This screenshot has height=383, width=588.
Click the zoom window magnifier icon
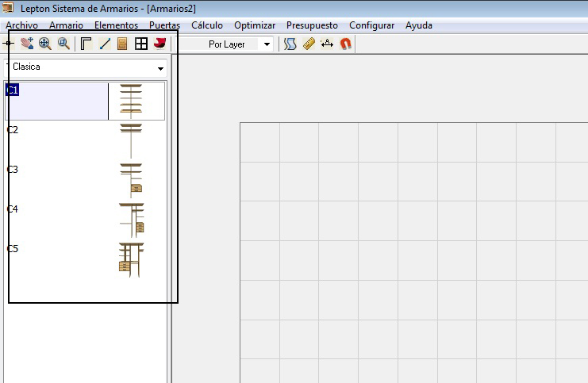pyautogui.click(x=63, y=44)
